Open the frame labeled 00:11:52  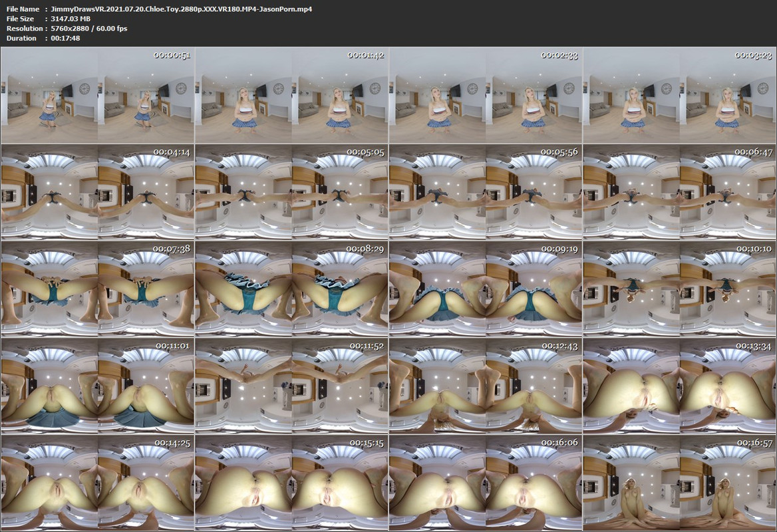(x=291, y=386)
